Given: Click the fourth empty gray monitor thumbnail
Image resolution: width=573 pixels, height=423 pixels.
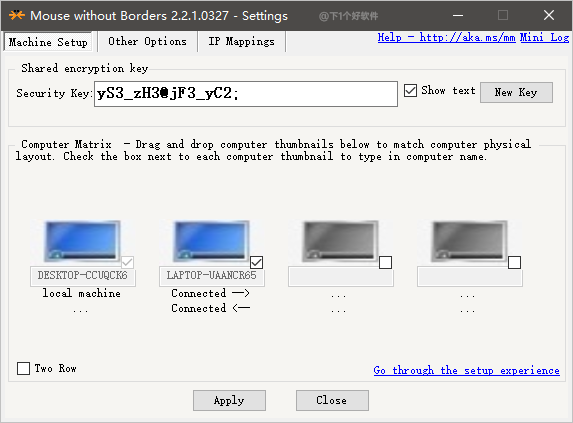Looking at the screenshot, I should [x=469, y=241].
